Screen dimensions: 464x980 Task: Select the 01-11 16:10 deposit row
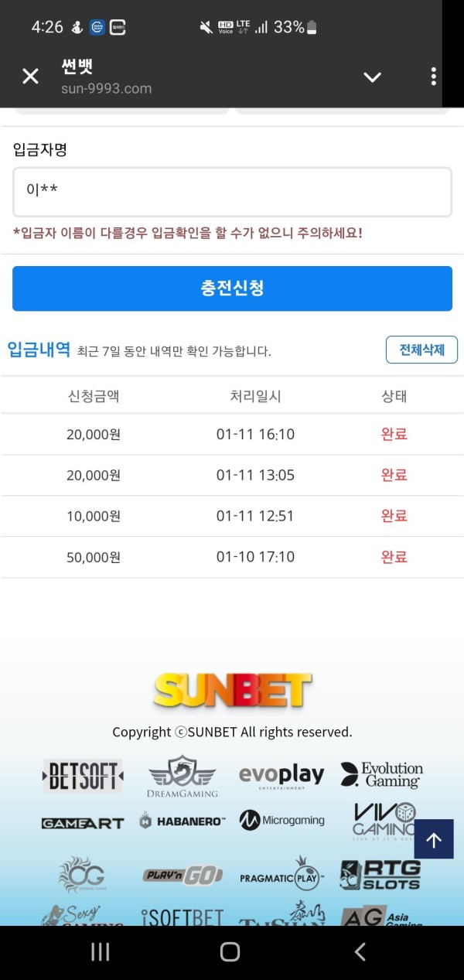coord(232,435)
